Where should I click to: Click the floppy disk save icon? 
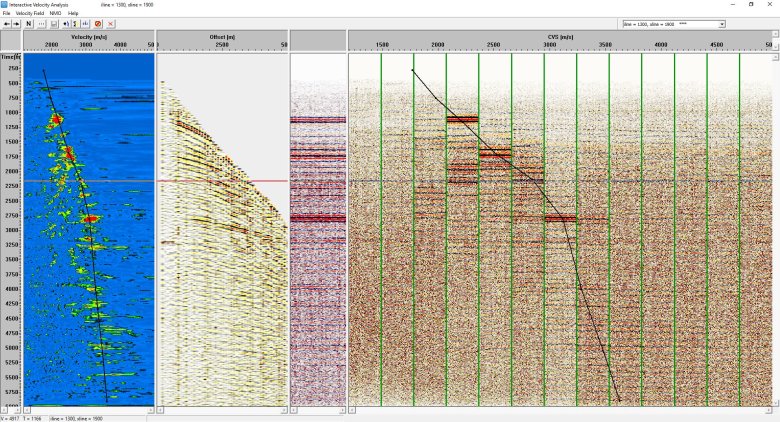point(54,23)
